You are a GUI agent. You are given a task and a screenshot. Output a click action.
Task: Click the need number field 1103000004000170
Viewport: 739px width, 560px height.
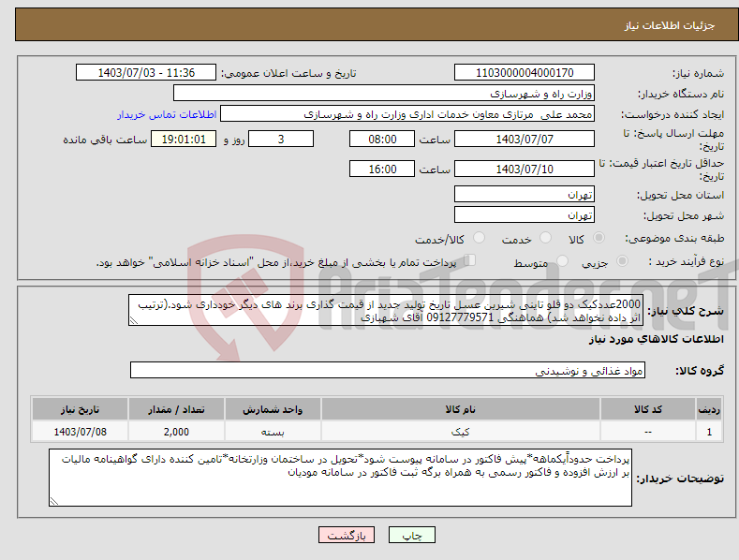tap(525, 73)
